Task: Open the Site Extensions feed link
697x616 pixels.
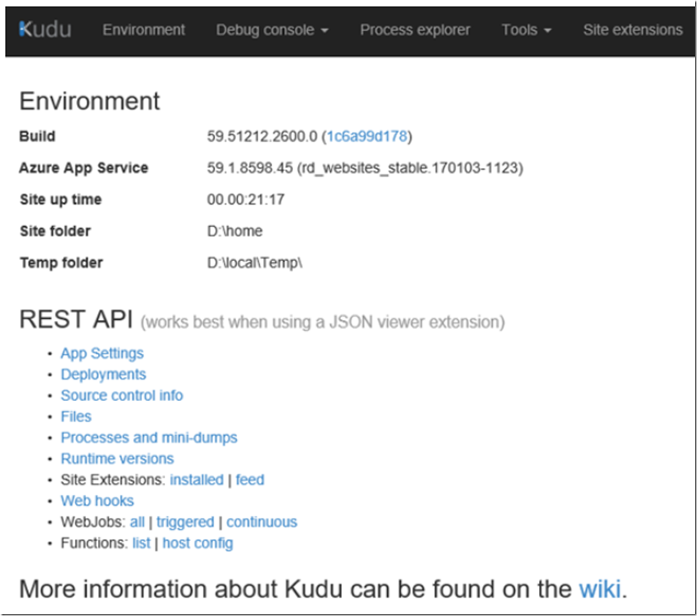Action: [x=250, y=480]
